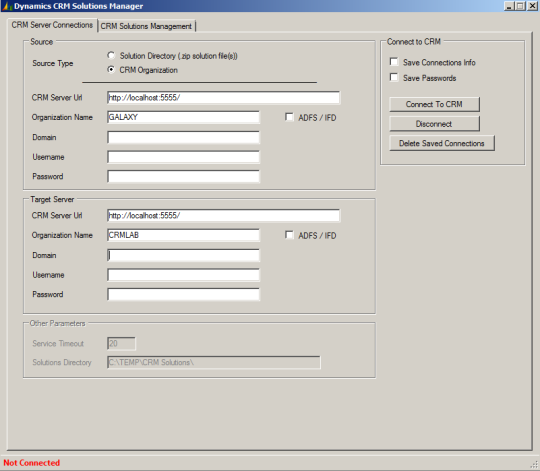The width and height of the screenshot is (540, 471).
Task: Click the Other Parameters group label
Action: (x=58, y=323)
